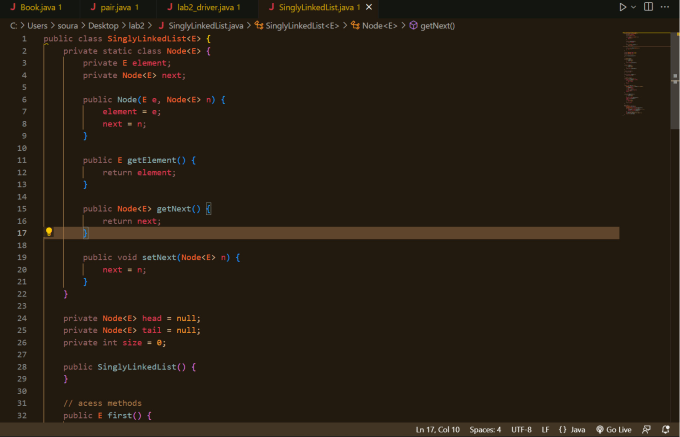
Task: Click 'return element;' on line 12
Action: coord(139,173)
